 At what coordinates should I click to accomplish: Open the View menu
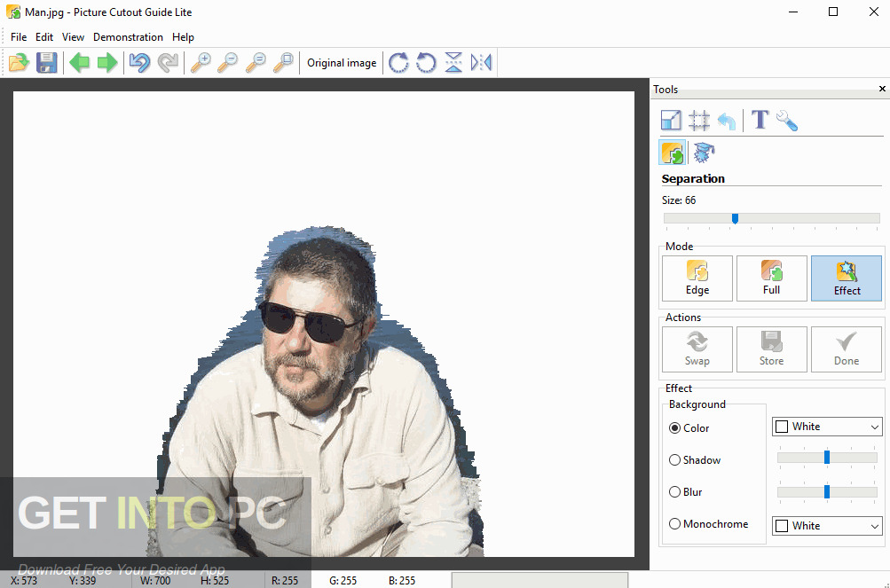(x=74, y=37)
